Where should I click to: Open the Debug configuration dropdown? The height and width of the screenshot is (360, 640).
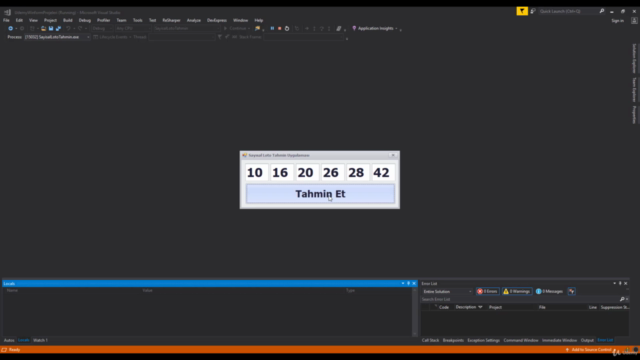(102, 29)
